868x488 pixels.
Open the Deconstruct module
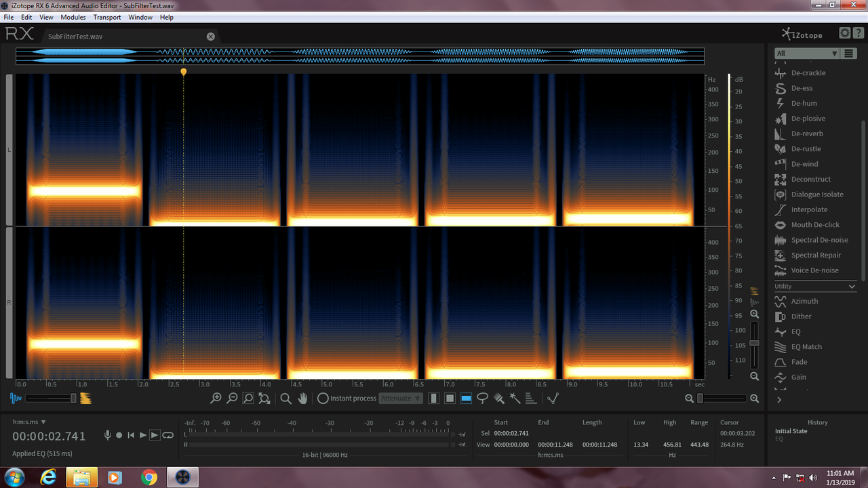[802, 179]
